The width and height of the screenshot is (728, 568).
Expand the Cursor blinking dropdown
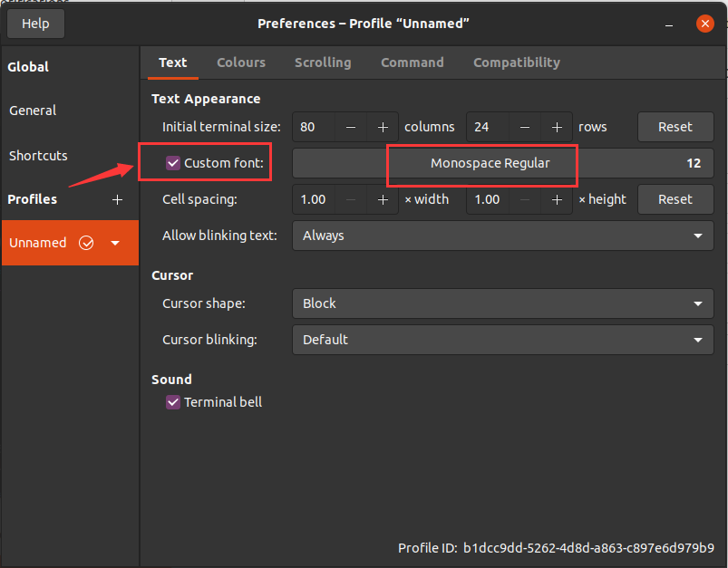click(x=502, y=340)
